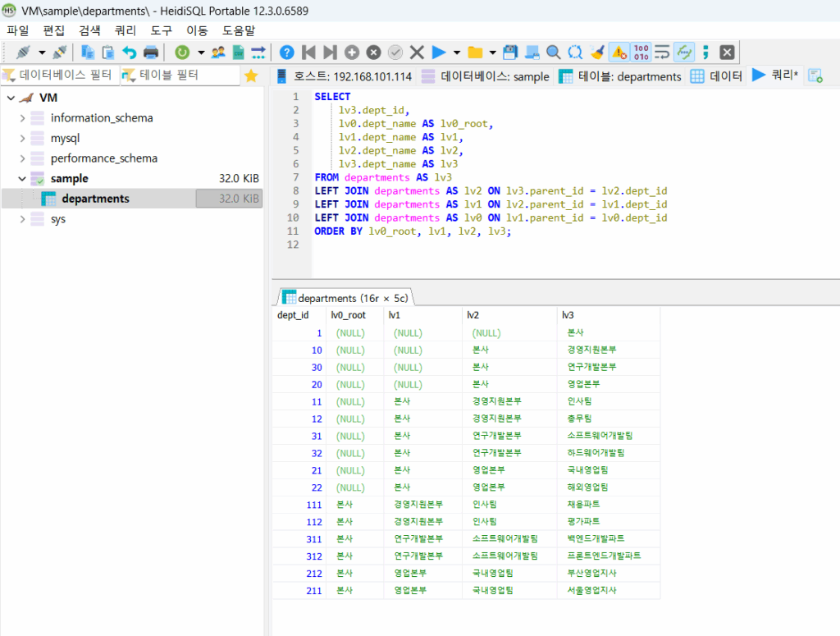Undo the last query edit
Screen dimensions: 840x636
128,52
